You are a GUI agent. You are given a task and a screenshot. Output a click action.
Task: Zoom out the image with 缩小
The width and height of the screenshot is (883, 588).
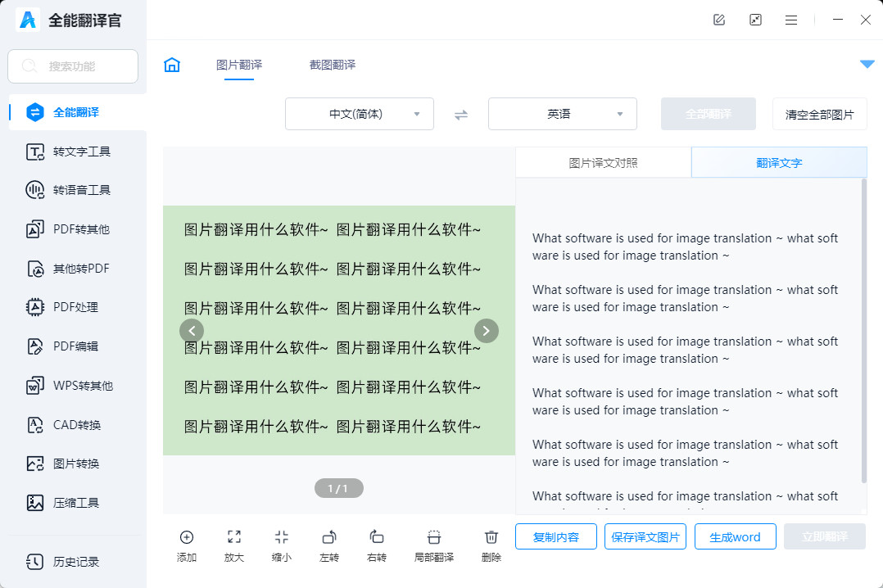pyautogui.click(x=282, y=545)
